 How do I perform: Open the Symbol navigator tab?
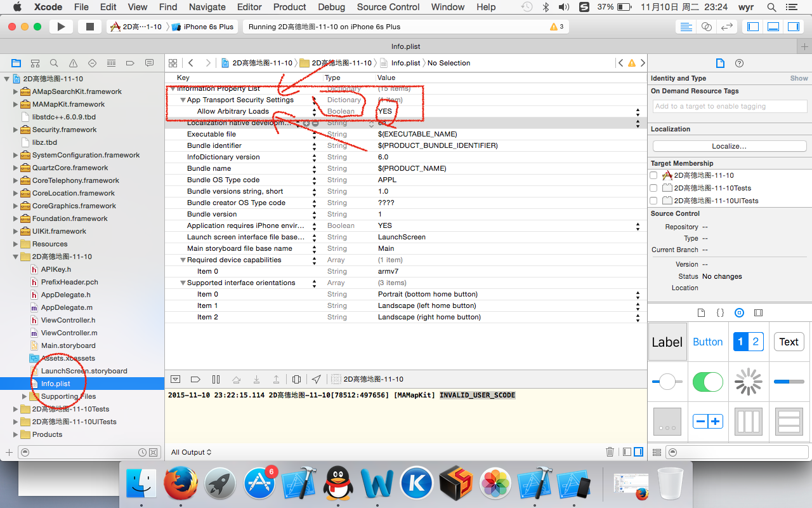click(35, 63)
